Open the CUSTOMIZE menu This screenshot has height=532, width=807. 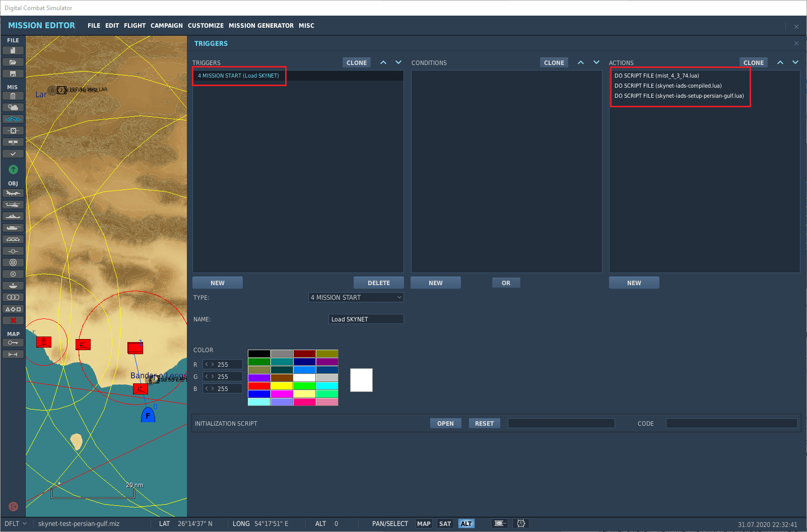[x=206, y=26]
